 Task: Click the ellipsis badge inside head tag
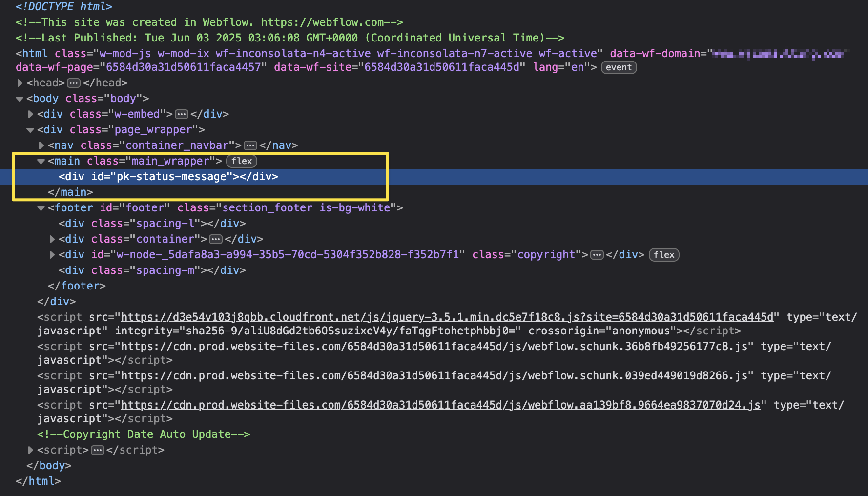click(74, 83)
